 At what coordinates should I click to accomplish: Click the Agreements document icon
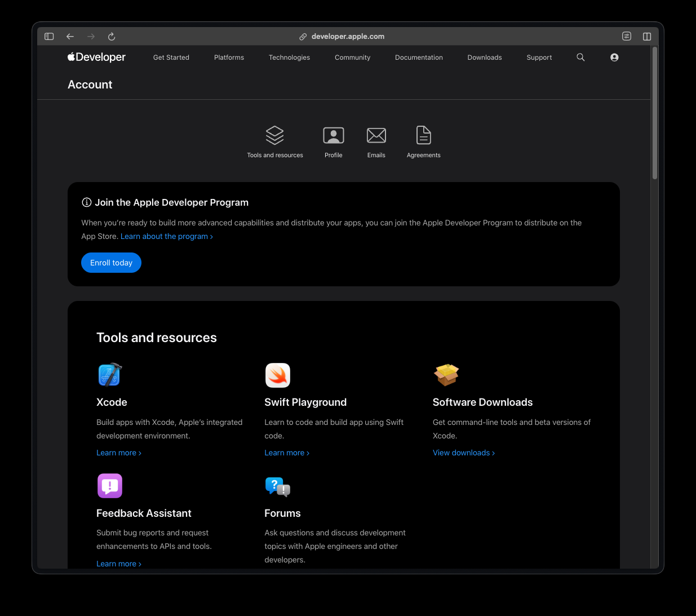424,135
